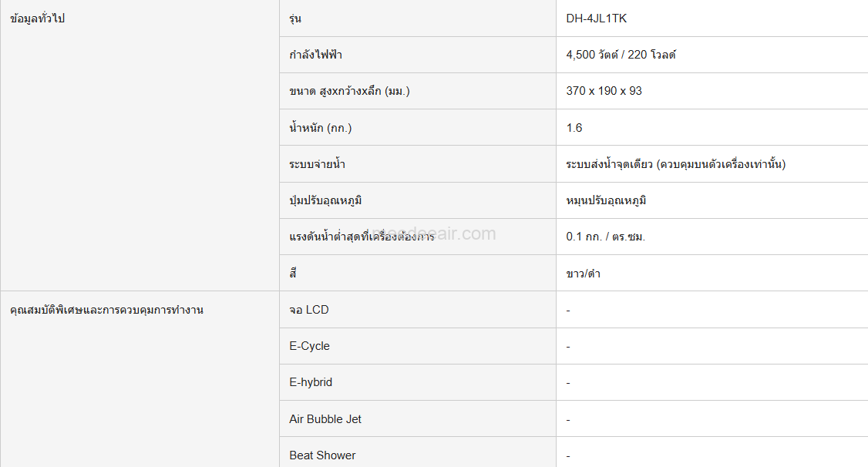Select the model number DH-4JL1TK
The height and width of the screenshot is (467, 868).
[596, 18]
